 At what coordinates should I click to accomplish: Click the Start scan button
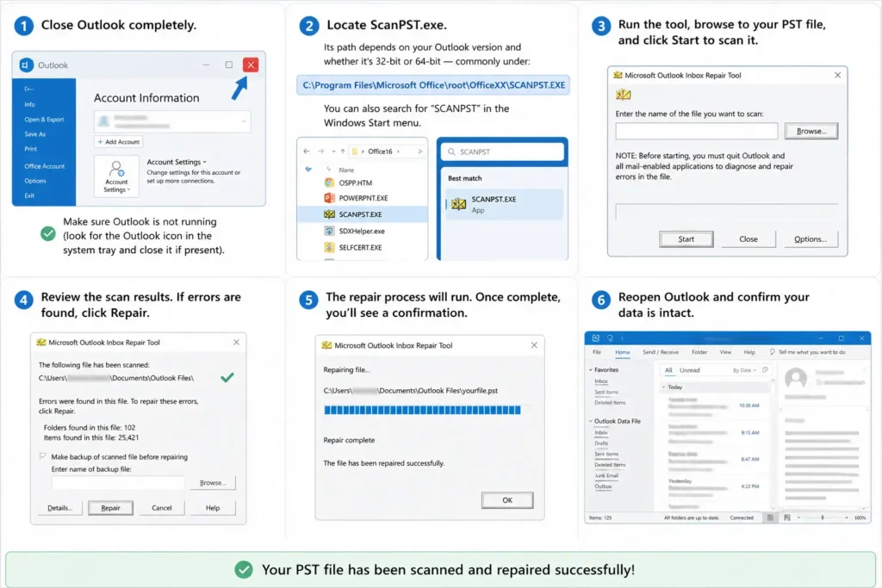pyautogui.click(x=686, y=239)
